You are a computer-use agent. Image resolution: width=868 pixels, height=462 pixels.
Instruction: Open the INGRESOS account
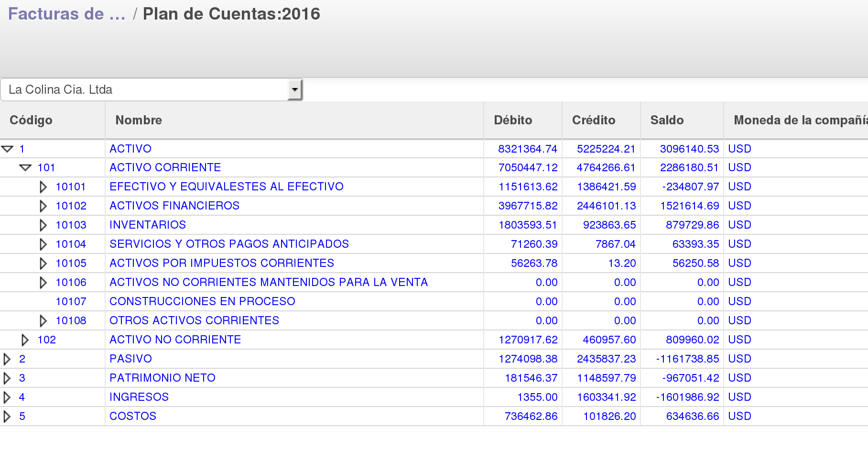click(x=139, y=397)
